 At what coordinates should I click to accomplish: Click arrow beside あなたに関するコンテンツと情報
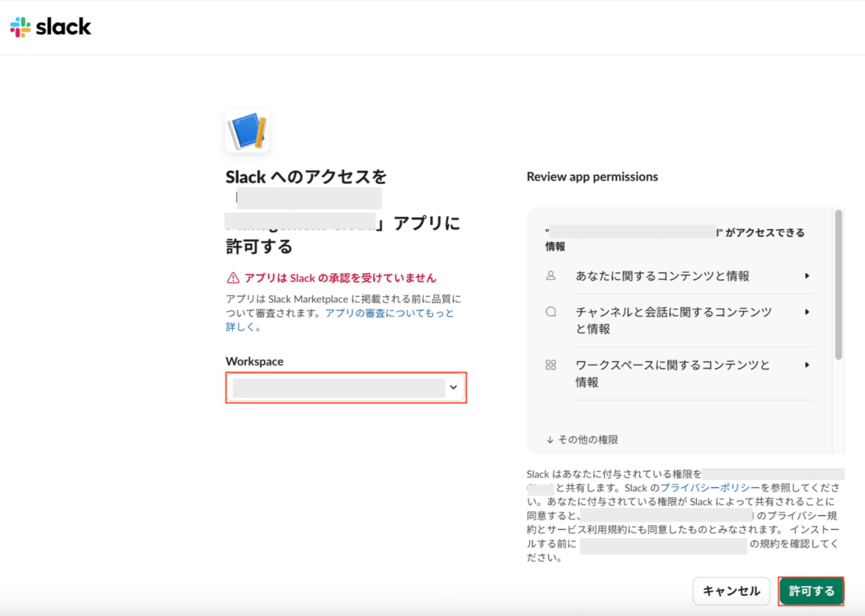click(x=807, y=276)
